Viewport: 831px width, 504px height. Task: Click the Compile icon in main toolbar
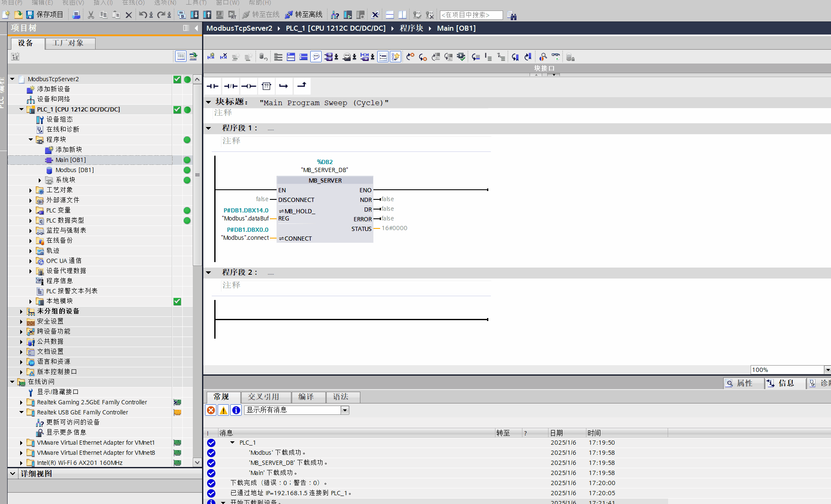pos(181,15)
